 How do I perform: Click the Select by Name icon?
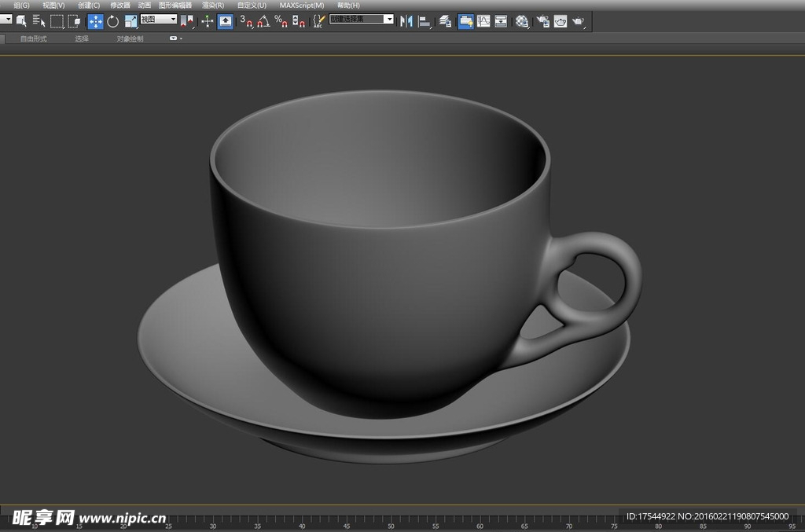pyautogui.click(x=39, y=21)
